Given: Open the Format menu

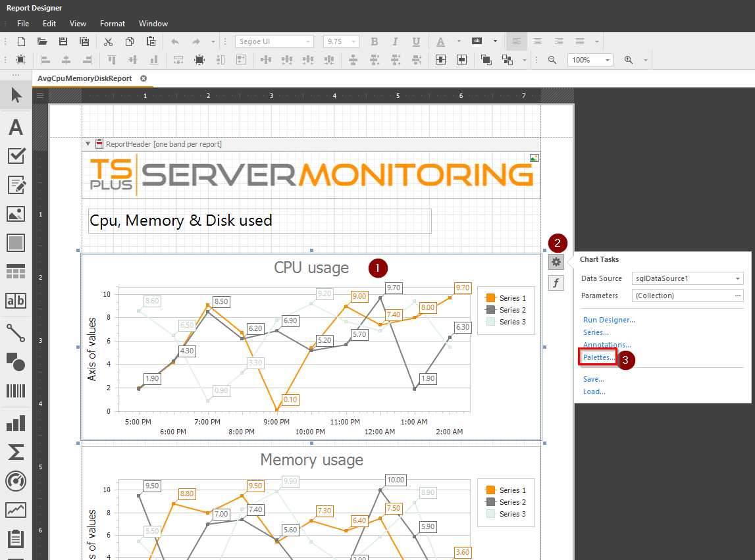Looking at the screenshot, I should tap(112, 23).
